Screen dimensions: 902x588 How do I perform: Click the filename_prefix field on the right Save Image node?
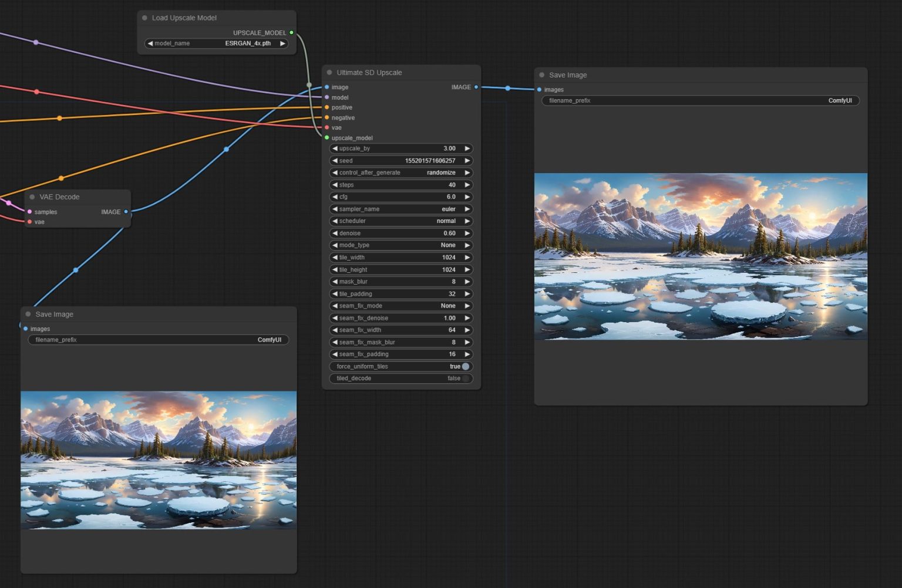pos(700,100)
